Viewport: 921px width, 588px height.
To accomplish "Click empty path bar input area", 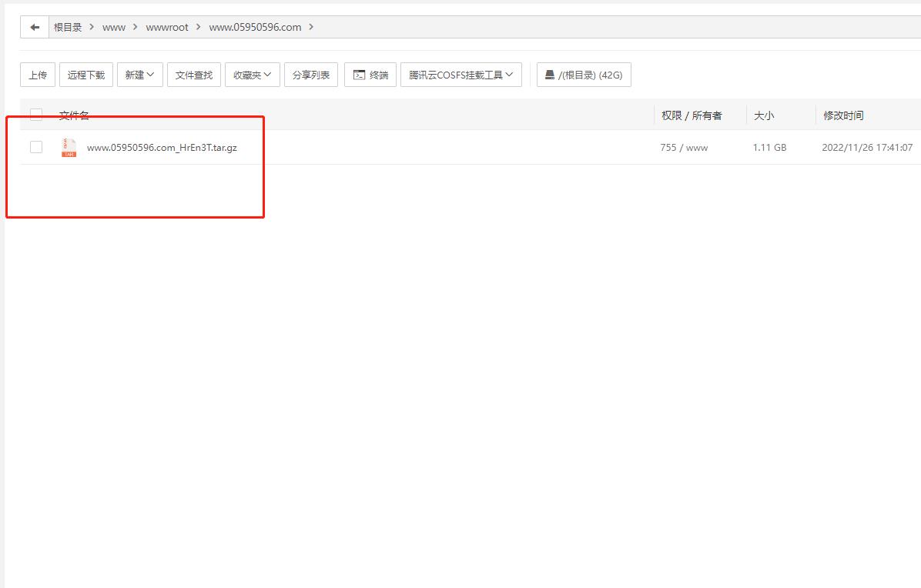I will tap(617, 27).
